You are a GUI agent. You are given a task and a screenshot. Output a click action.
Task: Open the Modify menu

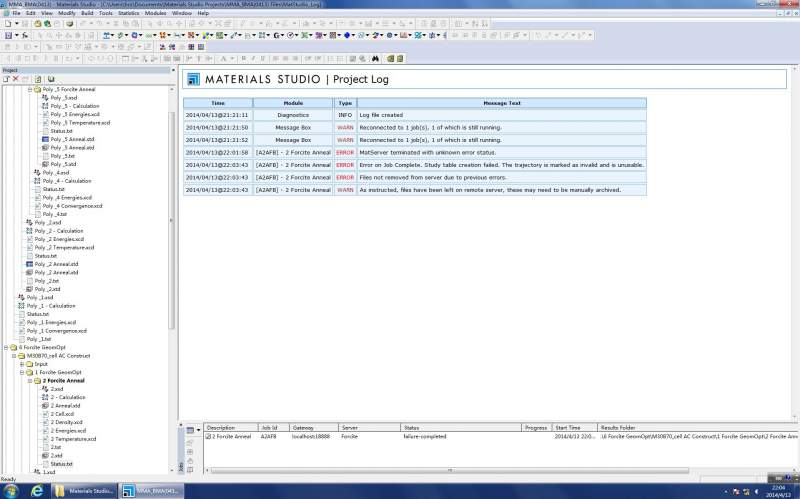coord(66,13)
